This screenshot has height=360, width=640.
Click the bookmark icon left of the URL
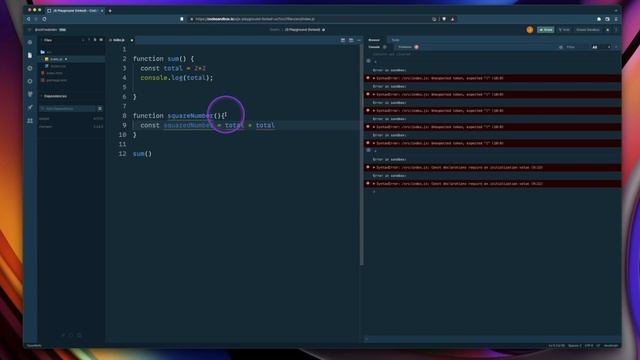pyautogui.click(x=182, y=19)
